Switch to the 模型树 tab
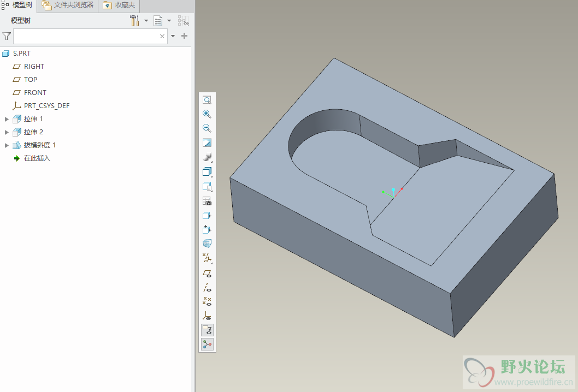 [19, 5]
